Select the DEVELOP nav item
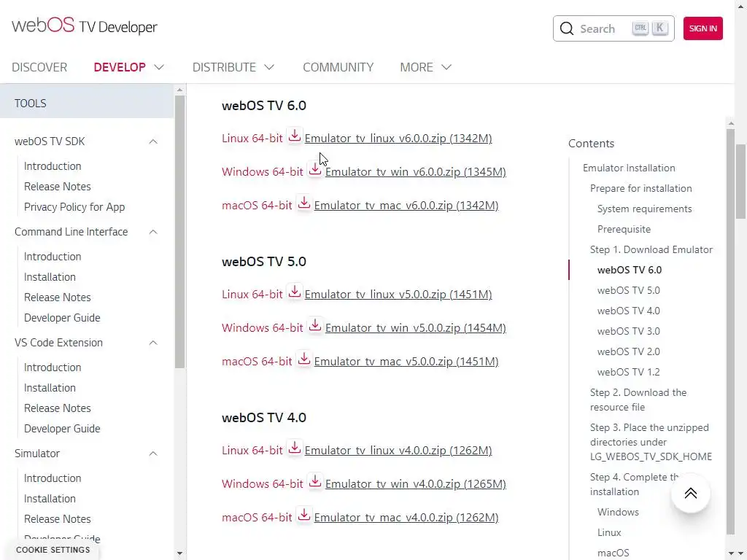 (x=120, y=67)
